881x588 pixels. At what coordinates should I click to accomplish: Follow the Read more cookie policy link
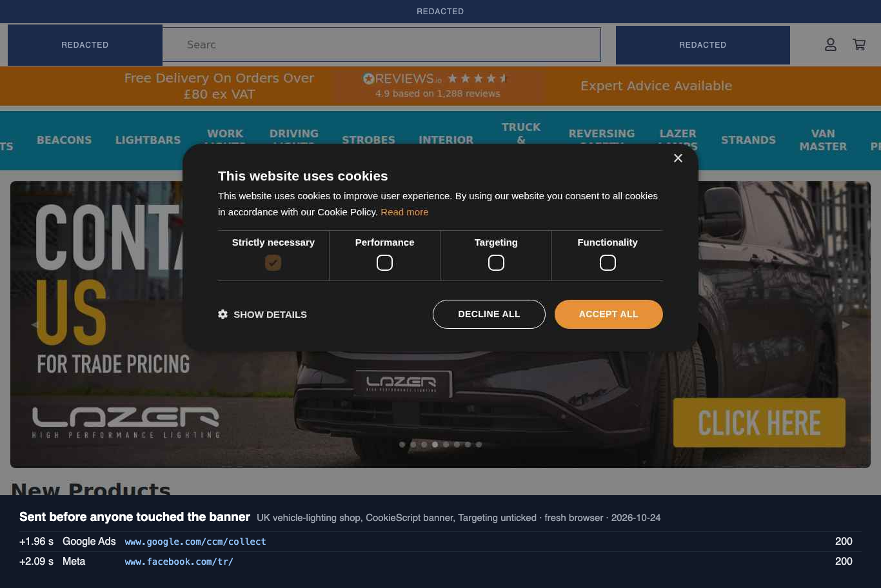tap(404, 211)
